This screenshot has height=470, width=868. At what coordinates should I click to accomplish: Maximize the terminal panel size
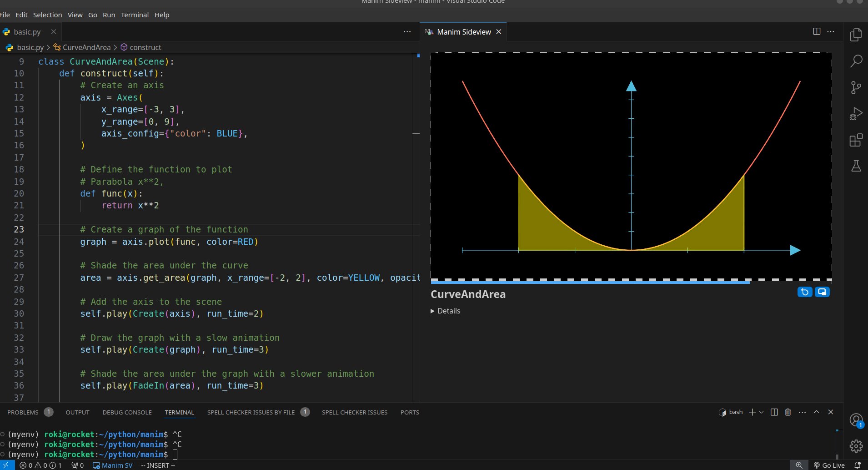pos(816,412)
